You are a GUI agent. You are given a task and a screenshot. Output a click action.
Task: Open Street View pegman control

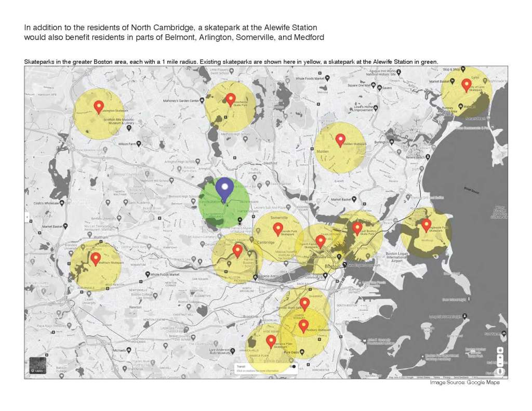500,372
